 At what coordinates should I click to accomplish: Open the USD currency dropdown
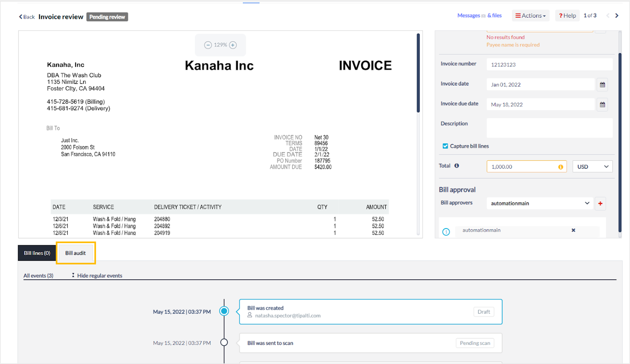pos(592,167)
